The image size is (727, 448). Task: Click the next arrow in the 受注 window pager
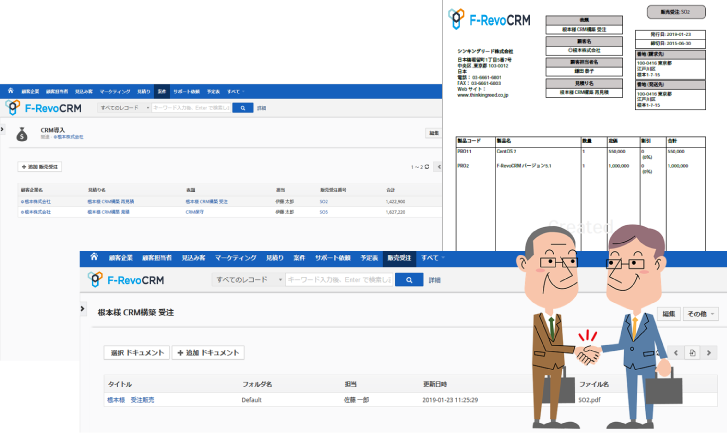pos(708,353)
